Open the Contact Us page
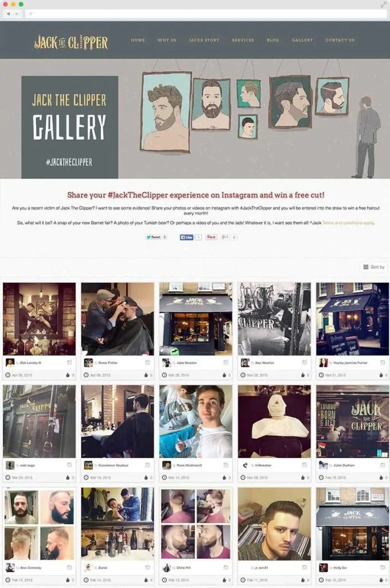The width and height of the screenshot is (390, 588). click(340, 40)
